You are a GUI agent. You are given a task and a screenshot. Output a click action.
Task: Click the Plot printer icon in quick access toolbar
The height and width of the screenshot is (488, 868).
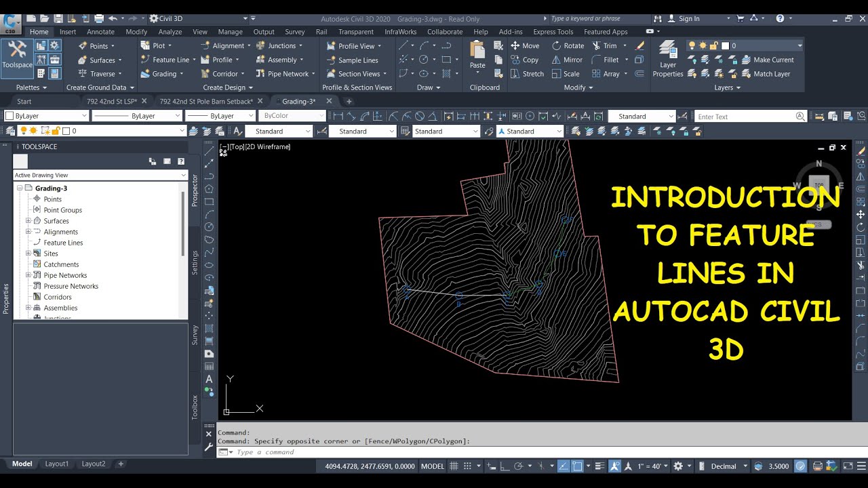point(99,18)
